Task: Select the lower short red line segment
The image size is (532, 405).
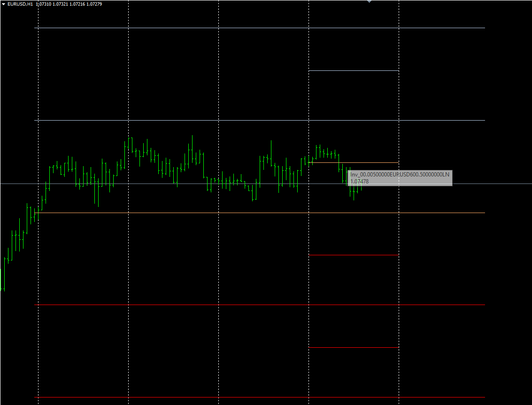Action: coord(354,348)
